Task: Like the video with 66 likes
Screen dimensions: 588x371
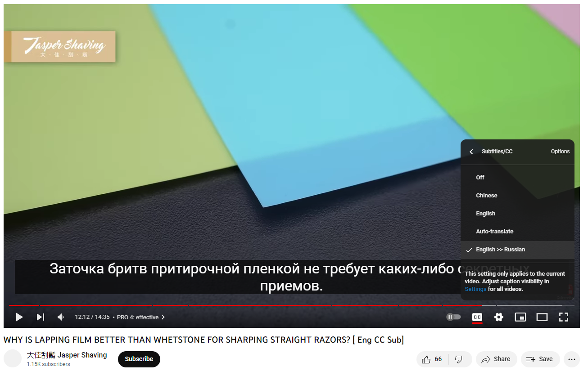Action: coord(432,359)
